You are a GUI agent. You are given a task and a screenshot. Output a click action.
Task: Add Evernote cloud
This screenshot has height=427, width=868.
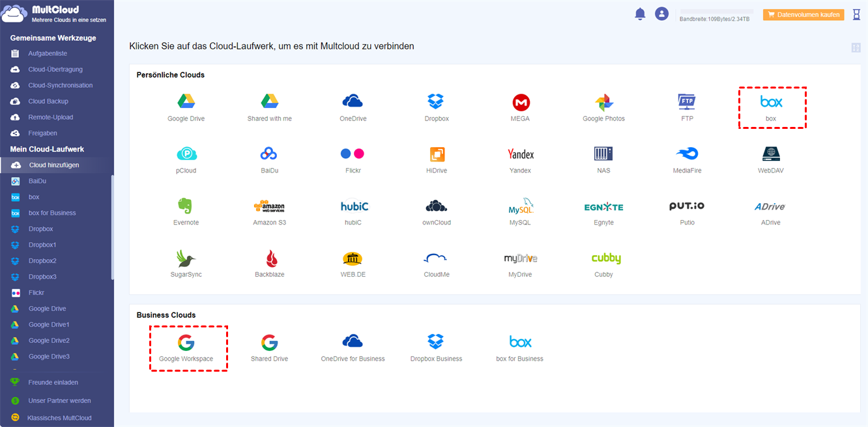click(x=186, y=212)
